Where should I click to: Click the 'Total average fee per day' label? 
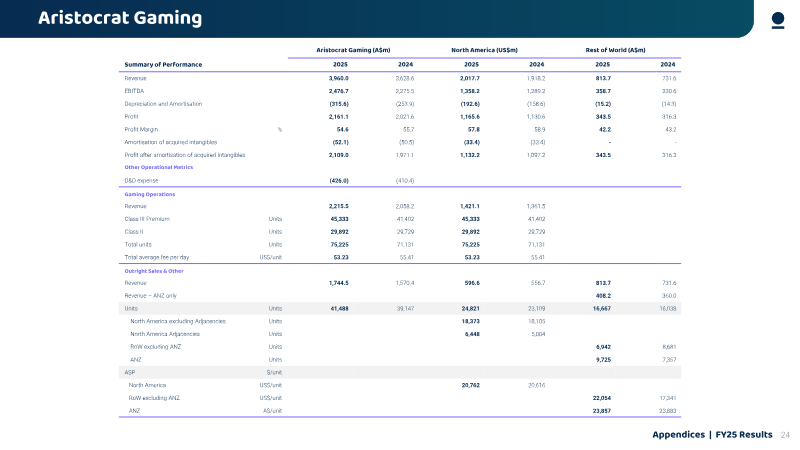(157, 258)
